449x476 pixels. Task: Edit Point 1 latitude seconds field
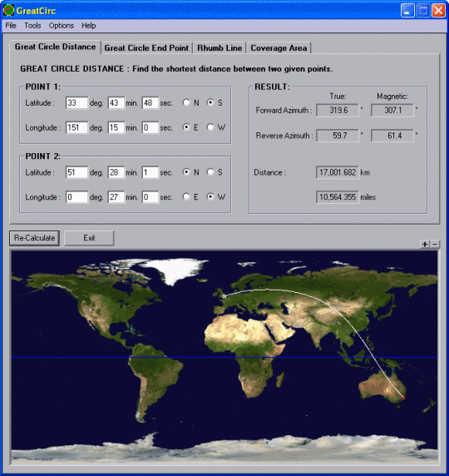pos(150,103)
